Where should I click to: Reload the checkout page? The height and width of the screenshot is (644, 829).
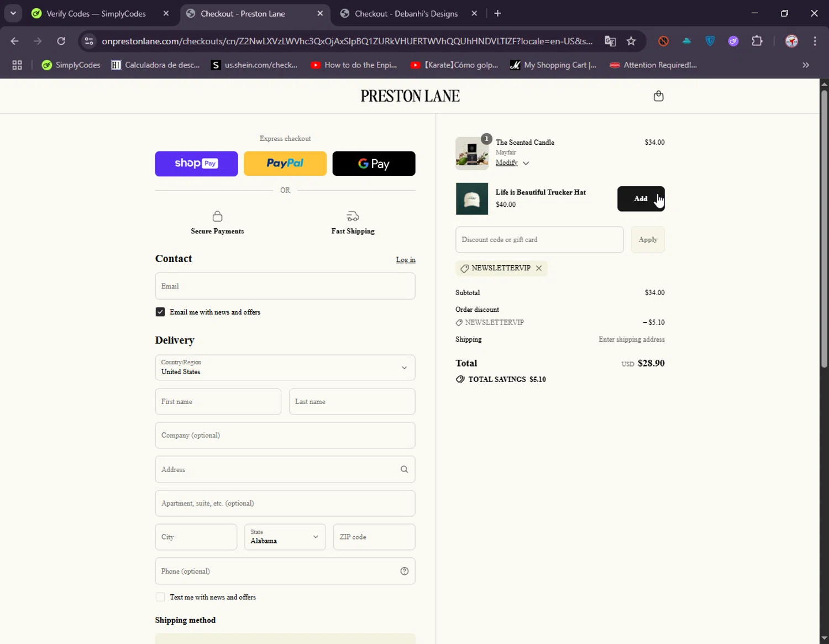[61, 41]
